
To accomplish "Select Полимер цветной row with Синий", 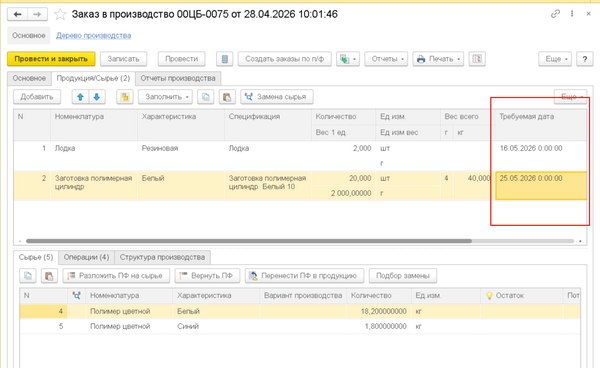I will [300, 326].
